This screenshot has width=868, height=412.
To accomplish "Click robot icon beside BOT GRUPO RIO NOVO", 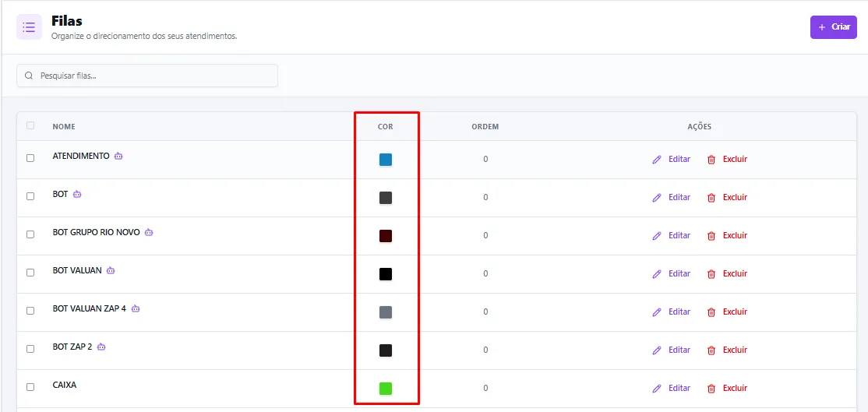I will 149,232.
